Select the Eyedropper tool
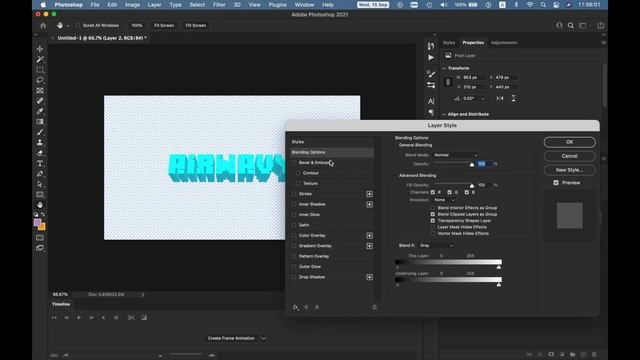The width and height of the screenshot is (640, 360). click(40, 111)
